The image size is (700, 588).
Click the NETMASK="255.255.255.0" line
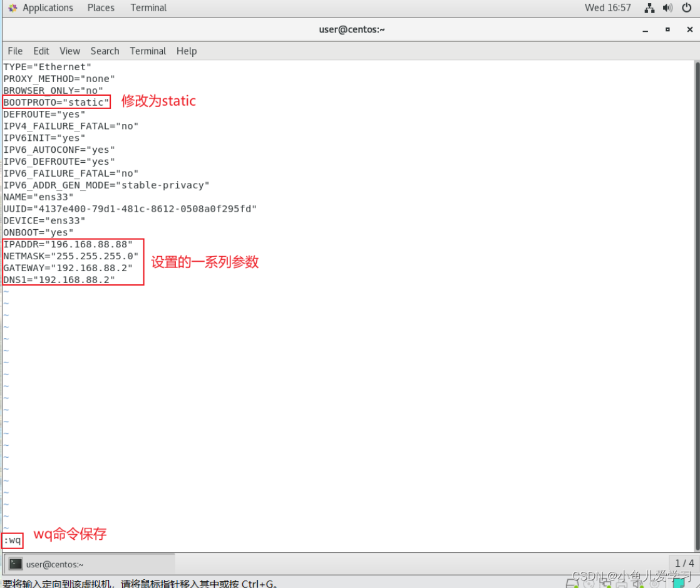71,256
